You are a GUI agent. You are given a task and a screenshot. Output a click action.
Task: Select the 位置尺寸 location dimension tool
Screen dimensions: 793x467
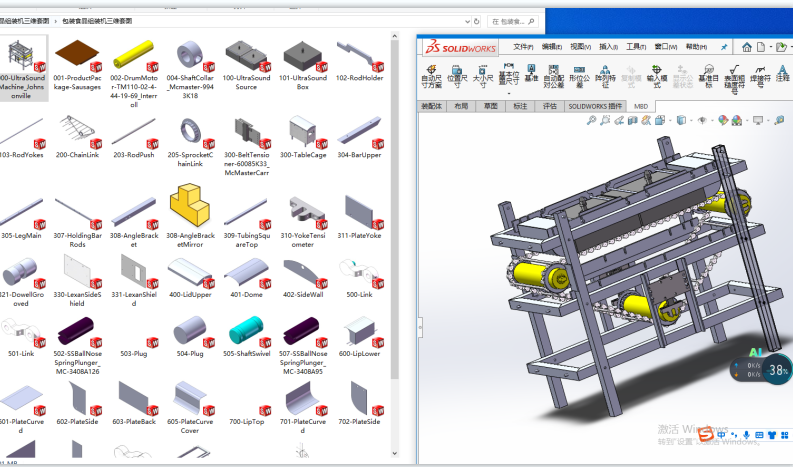click(x=457, y=77)
